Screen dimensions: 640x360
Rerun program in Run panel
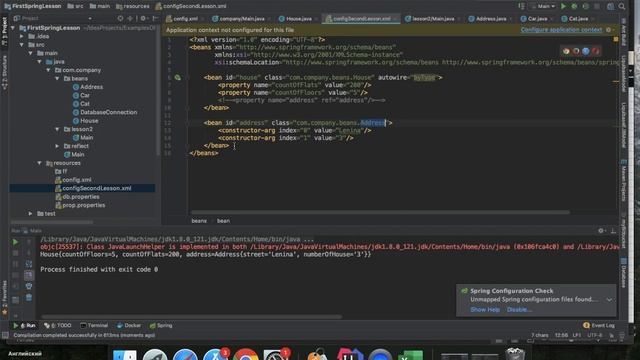(15, 242)
